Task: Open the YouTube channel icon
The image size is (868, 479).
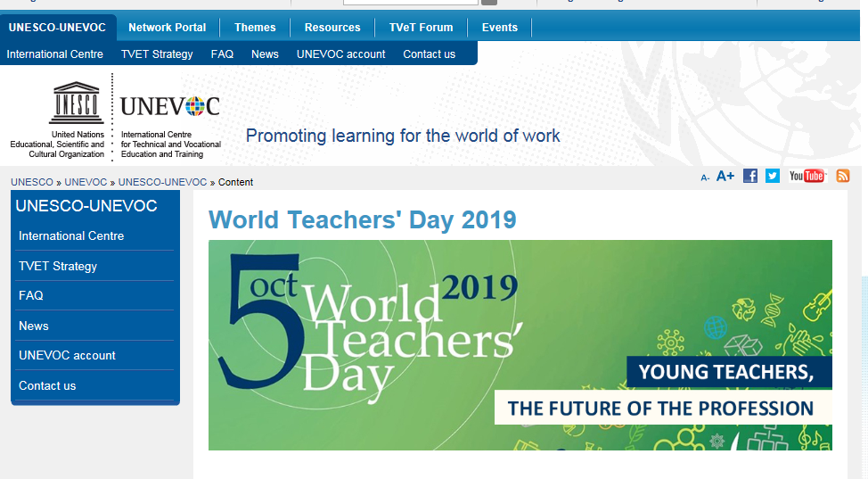Action: coord(807,176)
